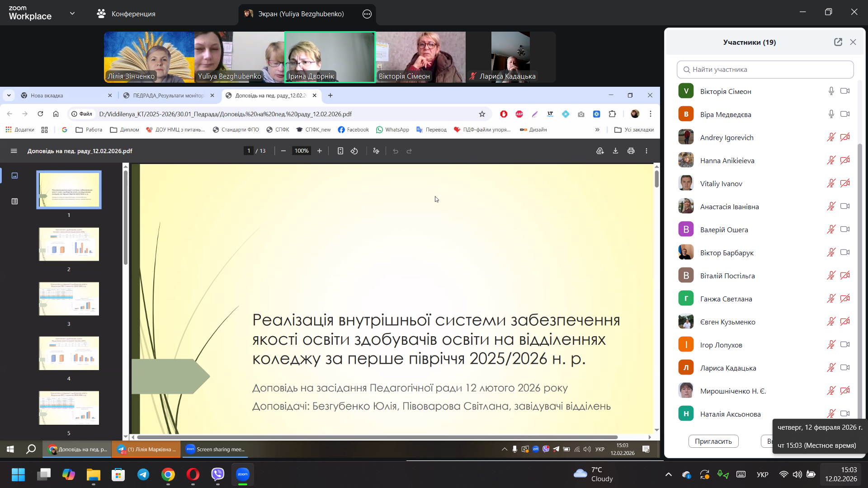Screen dimensions: 868x488
Task: Select page 3 thumbnail in the sidebar
Action: tap(69, 299)
